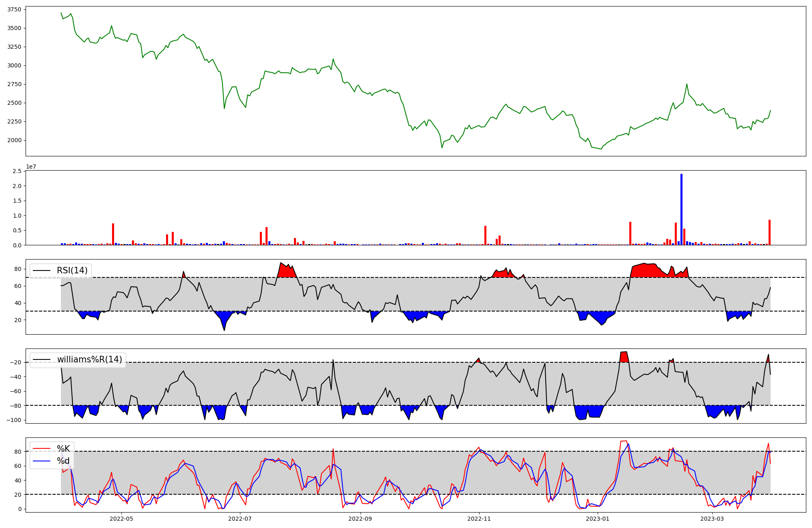Click the last red volume bar at far right
Image resolution: width=812 pixels, height=528 pixels.
pos(769,232)
